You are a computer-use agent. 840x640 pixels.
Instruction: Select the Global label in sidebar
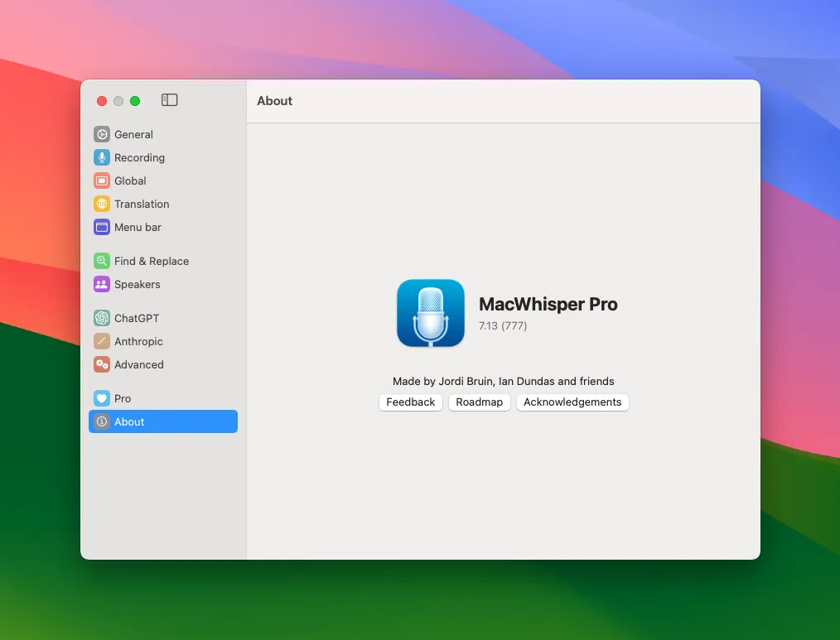click(x=130, y=180)
